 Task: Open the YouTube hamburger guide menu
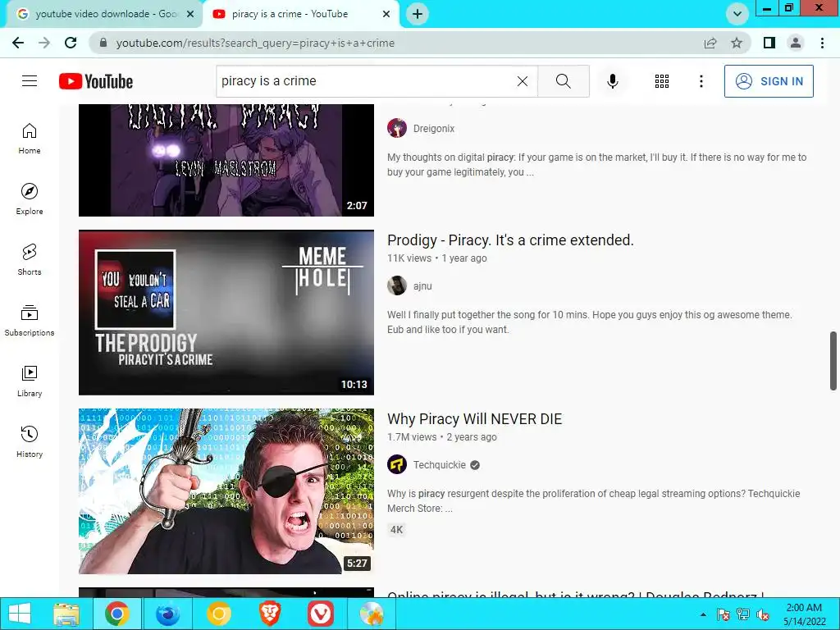[x=30, y=81]
